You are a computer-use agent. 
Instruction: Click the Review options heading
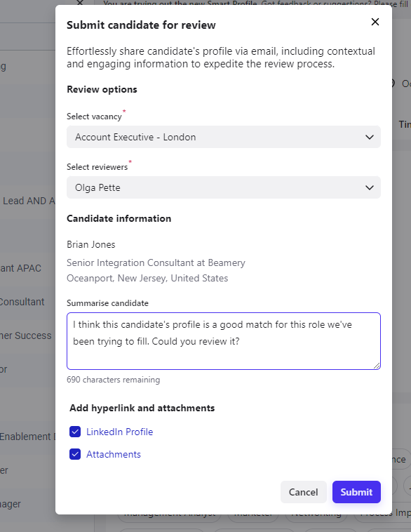tap(102, 90)
